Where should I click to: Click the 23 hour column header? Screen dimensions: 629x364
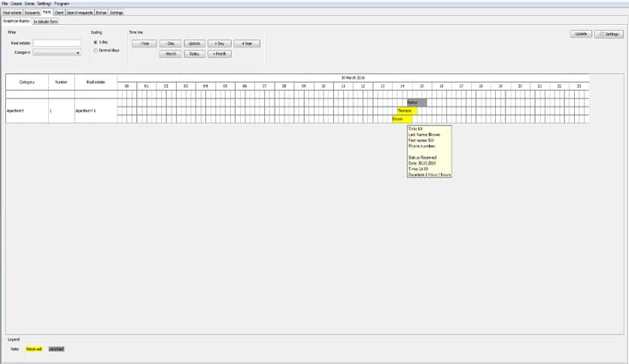point(579,86)
